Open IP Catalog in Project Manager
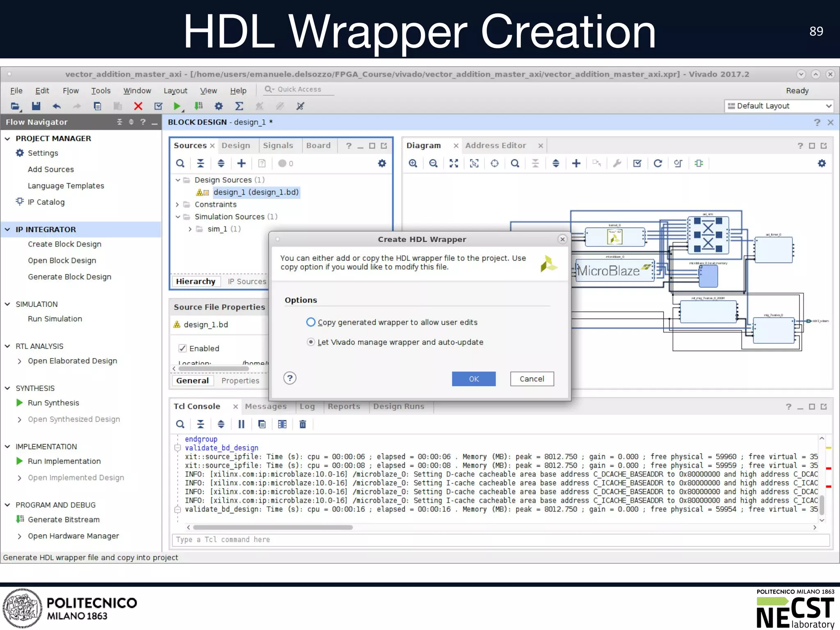Viewport: 840px width, 630px height. click(46, 202)
